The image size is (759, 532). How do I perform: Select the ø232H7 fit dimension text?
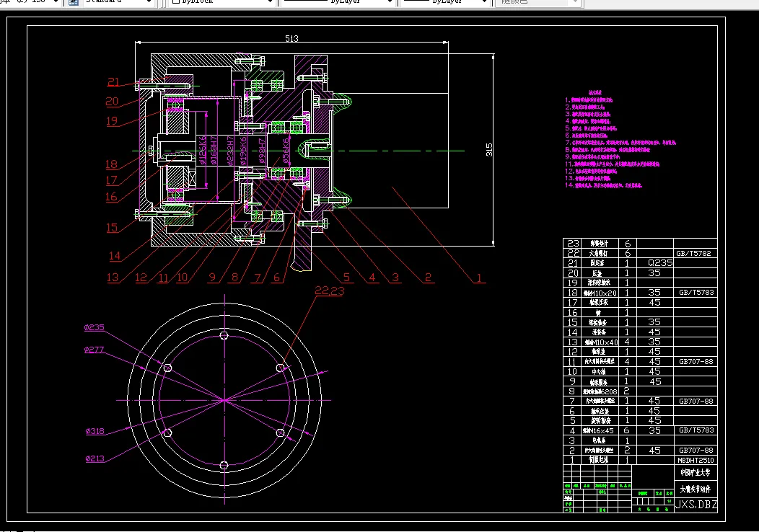tap(230, 151)
